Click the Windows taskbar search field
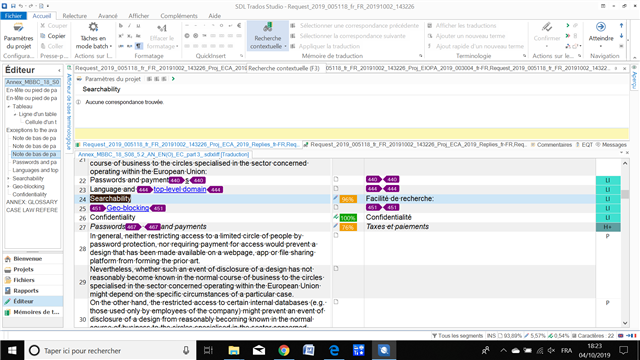 click(x=110, y=350)
